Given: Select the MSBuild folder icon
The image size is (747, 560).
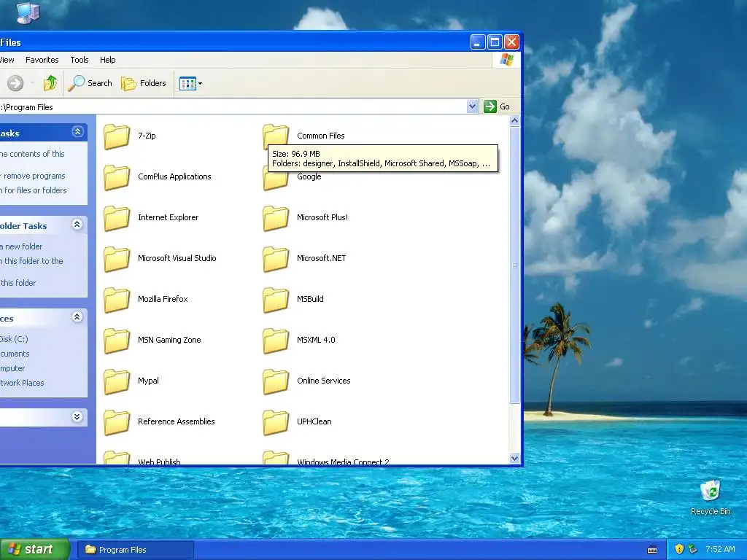Looking at the screenshot, I should click(276, 300).
